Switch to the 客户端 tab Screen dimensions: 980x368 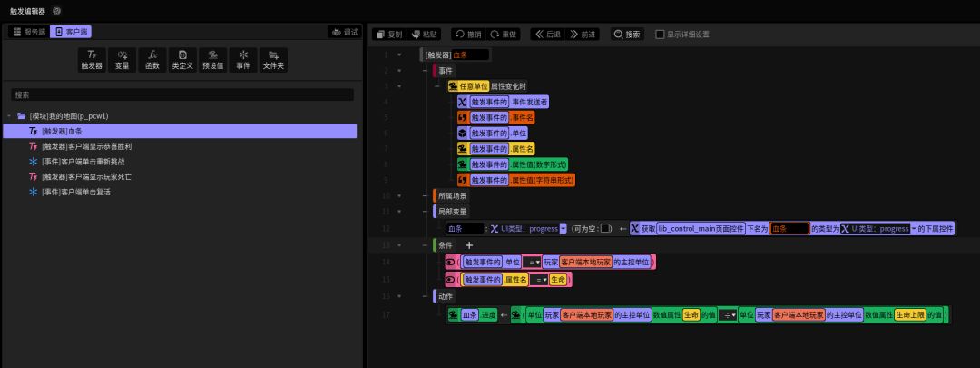pos(72,32)
